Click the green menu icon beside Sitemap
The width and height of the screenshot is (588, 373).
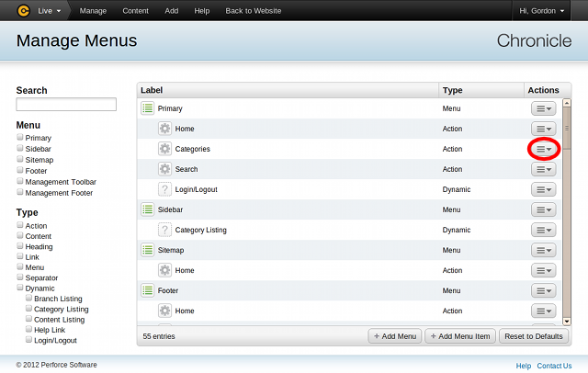pyautogui.click(x=147, y=250)
